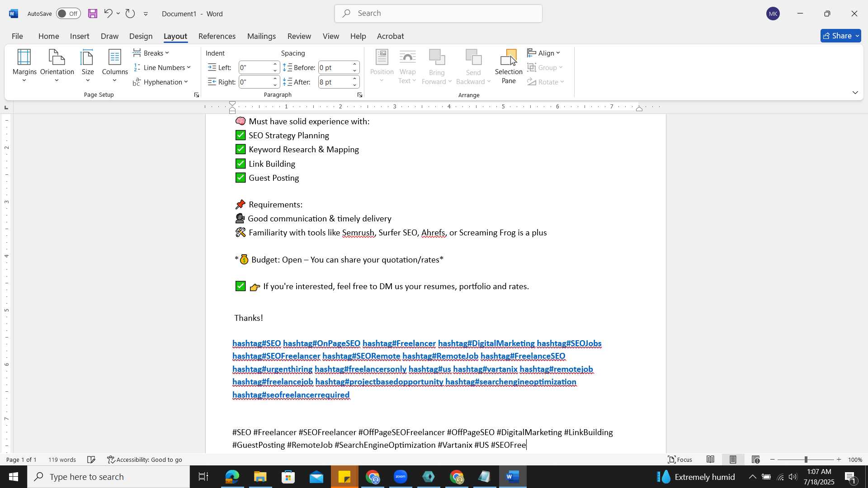Open the Rotate dropdown
The height and width of the screenshot is (488, 868).
[546, 82]
